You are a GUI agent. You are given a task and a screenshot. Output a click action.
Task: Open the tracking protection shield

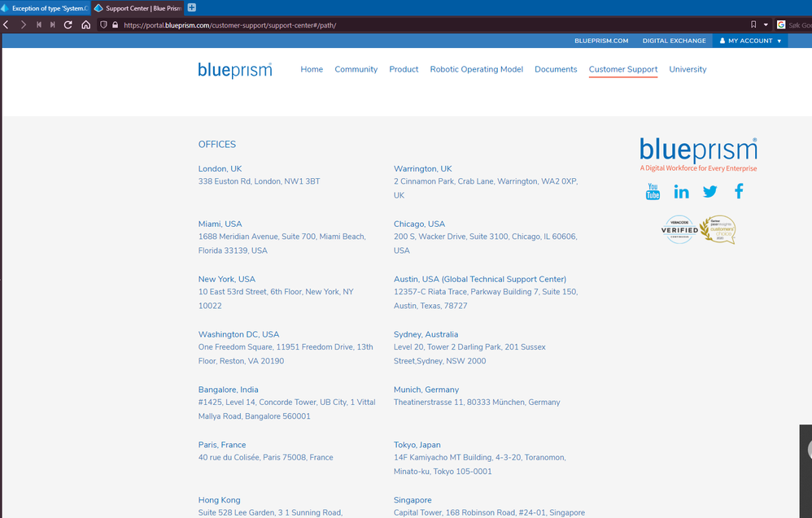(x=103, y=24)
